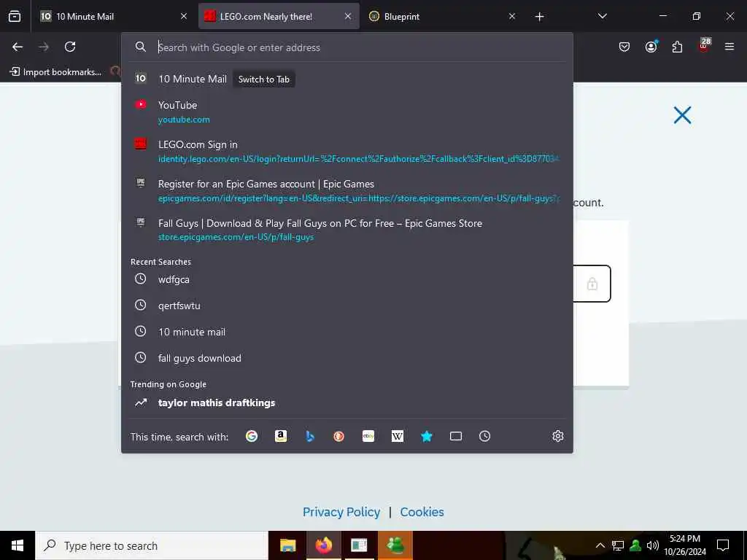Open the green people app on taskbar
Image resolution: width=747 pixels, height=560 pixels.
(395, 545)
